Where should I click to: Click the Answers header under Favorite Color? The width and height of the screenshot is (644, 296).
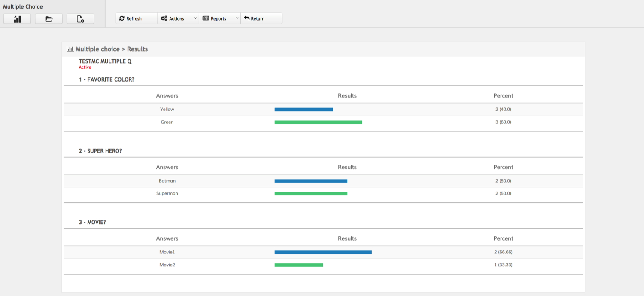click(167, 96)
